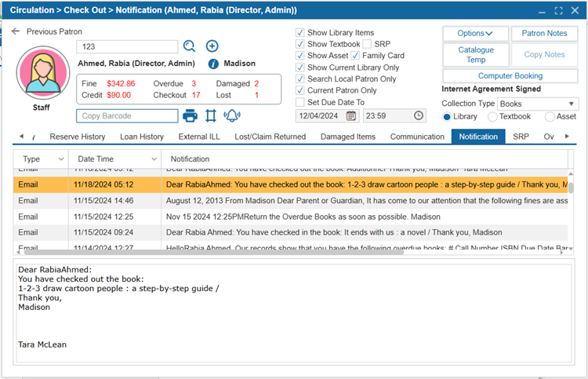588x379 pixels.
Task: Switch to the Loan History tab
Action: 140,137
